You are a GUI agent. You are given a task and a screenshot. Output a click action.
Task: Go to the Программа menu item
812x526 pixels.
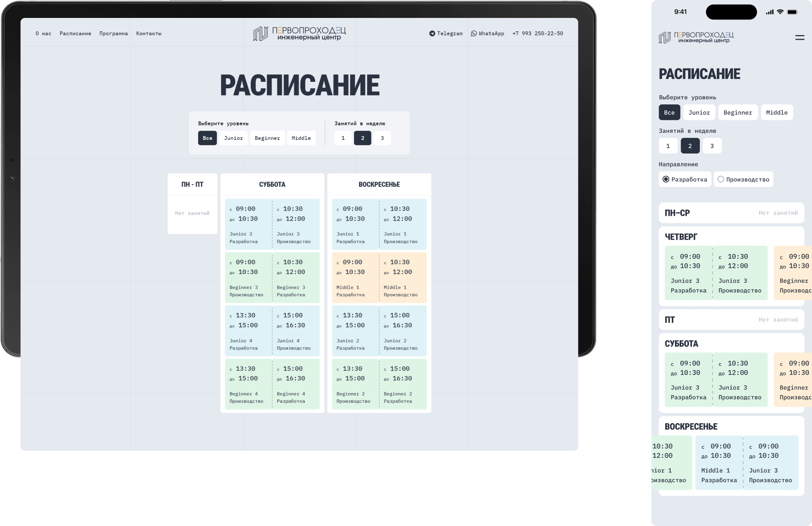[x=113, y=34]
